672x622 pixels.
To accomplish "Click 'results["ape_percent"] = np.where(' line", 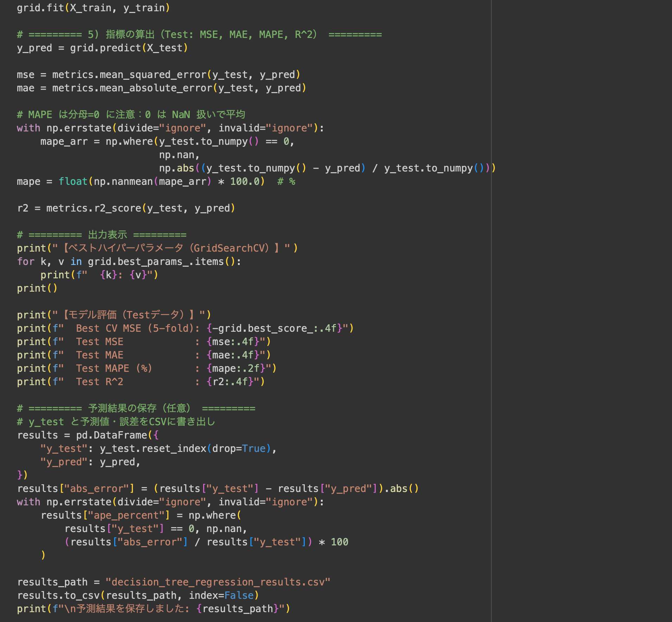I will pyautogui.click(x=141, y=515).
